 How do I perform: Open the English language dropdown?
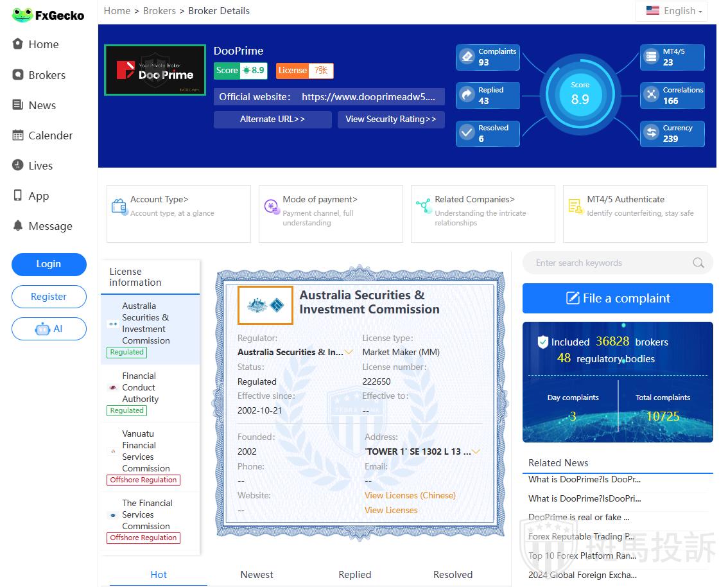coord(674,11)
